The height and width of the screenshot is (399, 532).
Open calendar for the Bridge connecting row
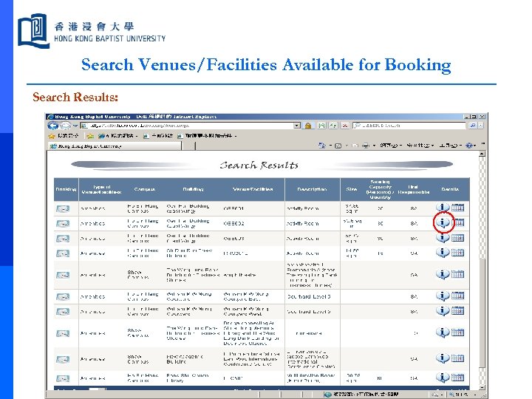tap(457, 332)
